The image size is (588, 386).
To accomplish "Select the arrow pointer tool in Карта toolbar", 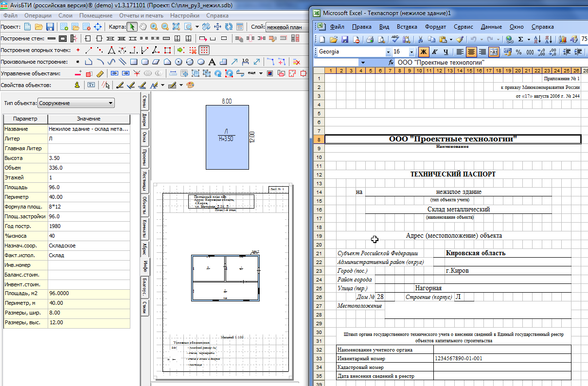I will coord(132,27).
